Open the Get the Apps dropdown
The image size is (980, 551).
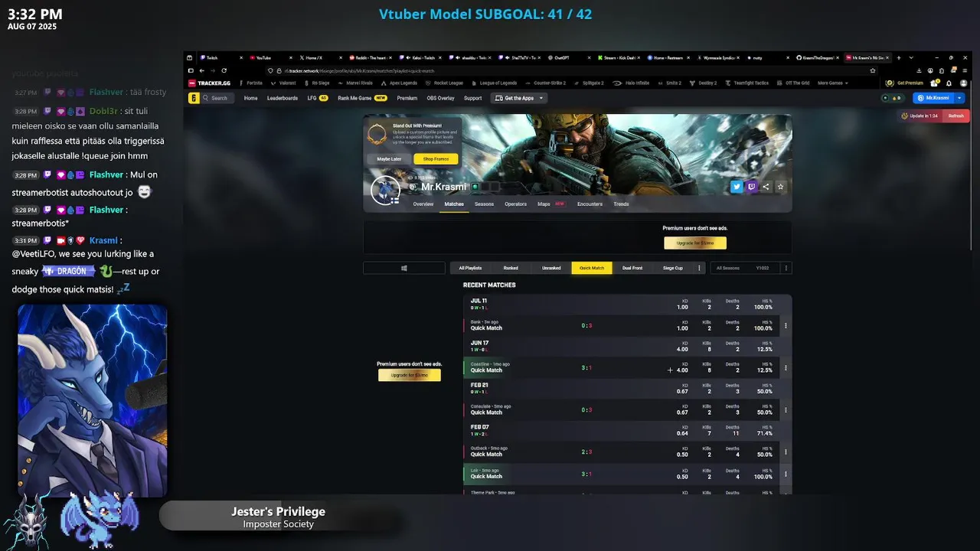(x=520, y=98)
